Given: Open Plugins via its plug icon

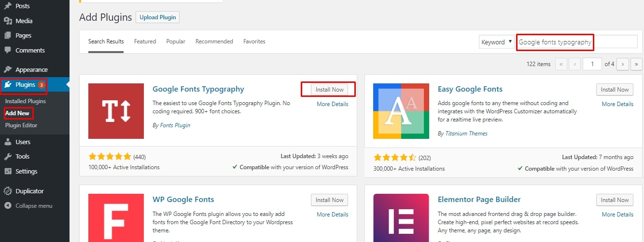Looking at the screenshot, I should [x=8, y=85].
